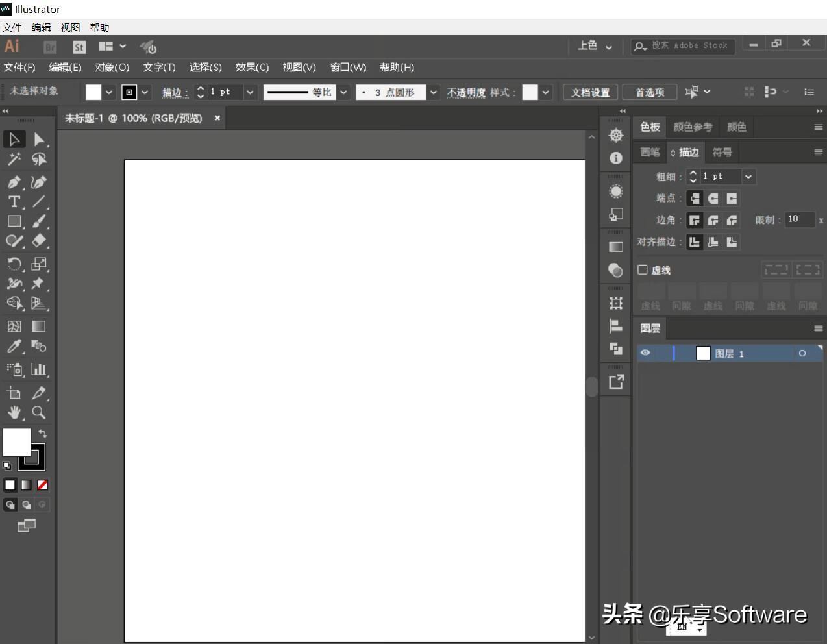827x644 pixels.
Task: Switch to the 颜色参考 tab
Action: [693, 127]
